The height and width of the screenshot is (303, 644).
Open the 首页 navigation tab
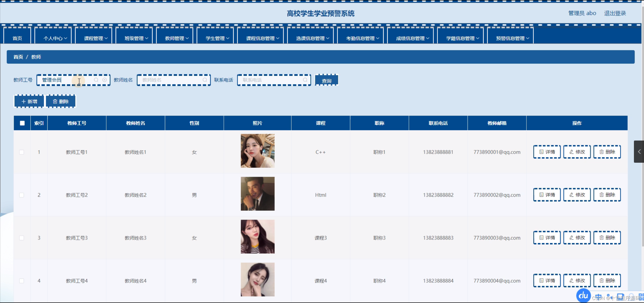click(x=17, y=38)
